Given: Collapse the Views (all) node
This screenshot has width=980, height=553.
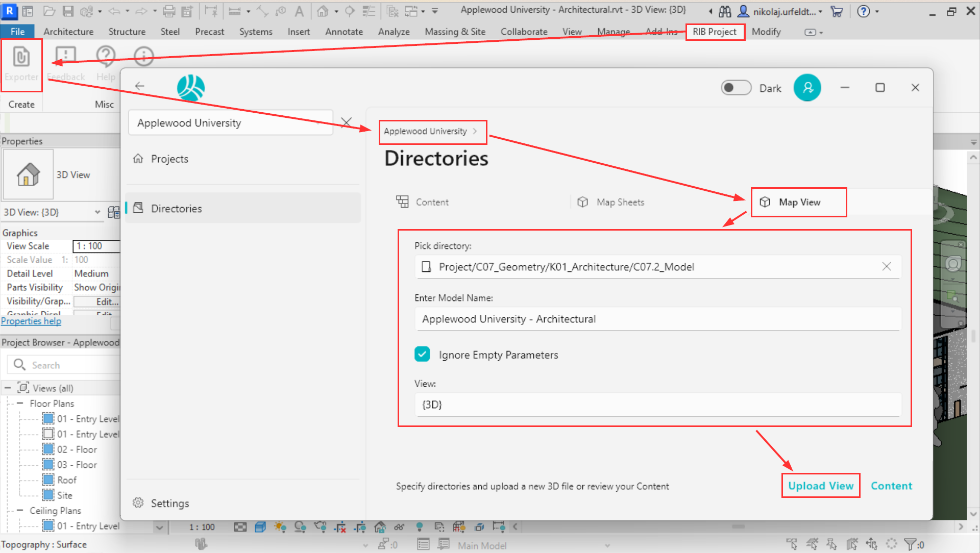Looking at the screenshot, I should pos(8,388).
